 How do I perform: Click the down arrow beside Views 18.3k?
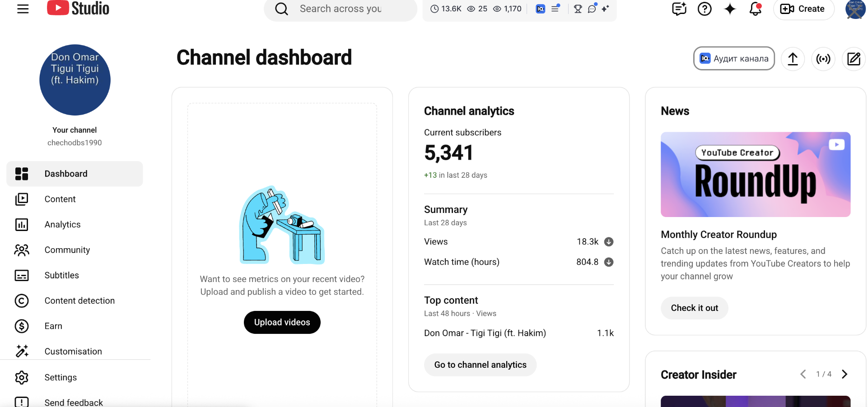click(609, 242)
